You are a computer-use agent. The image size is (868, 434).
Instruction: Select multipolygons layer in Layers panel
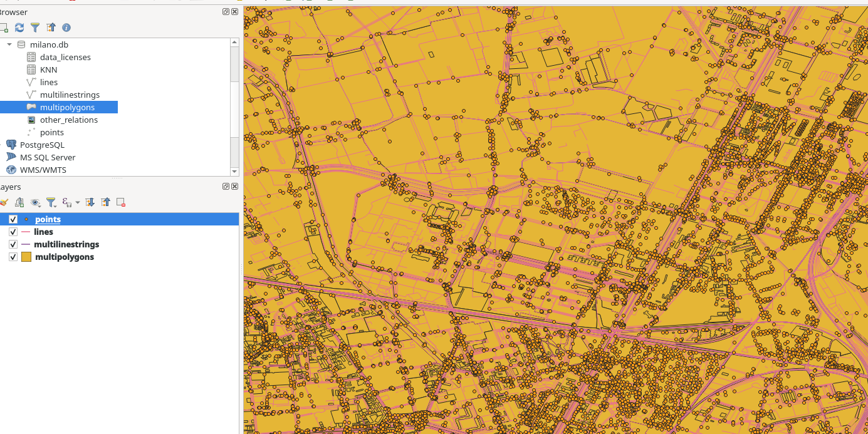(65, 257)
